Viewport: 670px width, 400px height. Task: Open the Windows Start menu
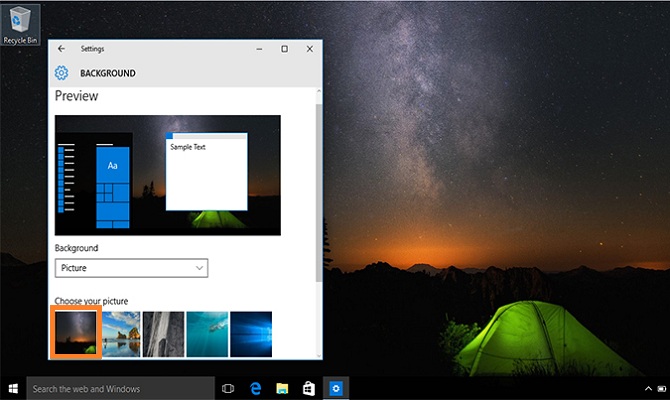(13, 388)
